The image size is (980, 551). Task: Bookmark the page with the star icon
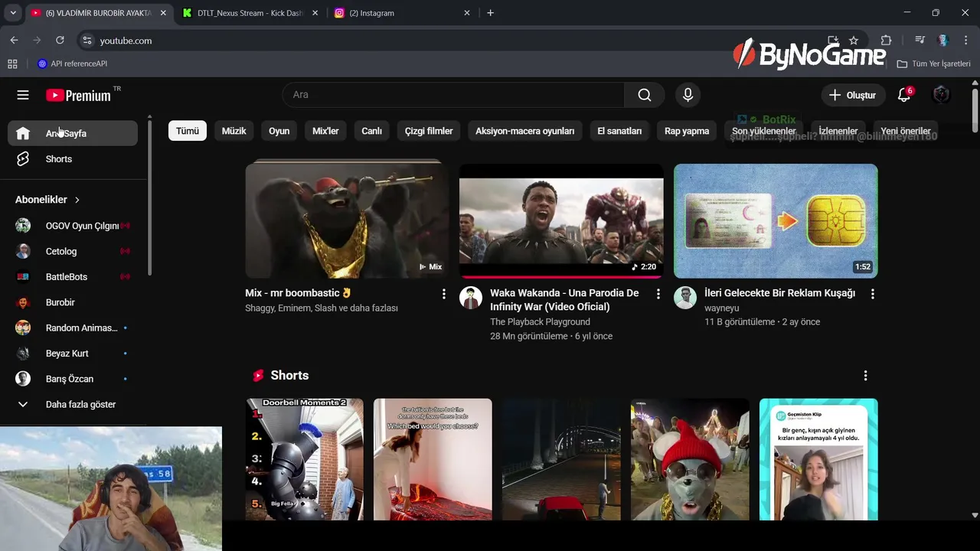point(854,41)
